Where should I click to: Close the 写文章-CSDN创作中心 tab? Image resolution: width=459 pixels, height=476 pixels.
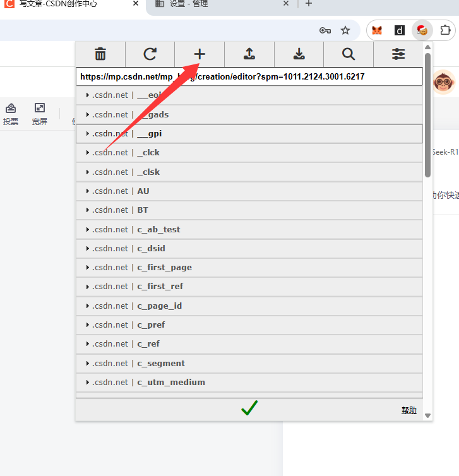click(136, 4)
